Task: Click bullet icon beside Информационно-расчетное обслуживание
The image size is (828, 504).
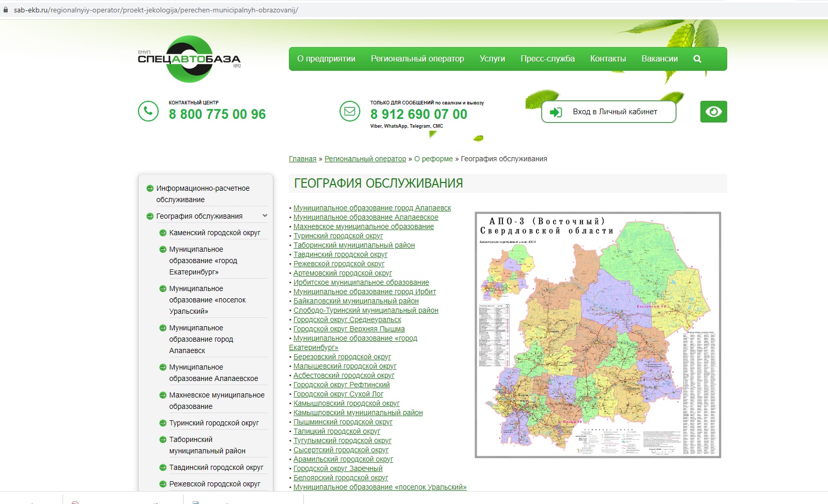Action: point(150,189)
